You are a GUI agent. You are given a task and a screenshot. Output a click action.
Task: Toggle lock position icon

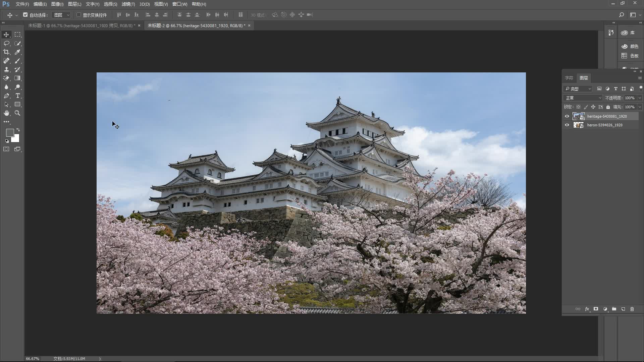click(x=593, y=107)
